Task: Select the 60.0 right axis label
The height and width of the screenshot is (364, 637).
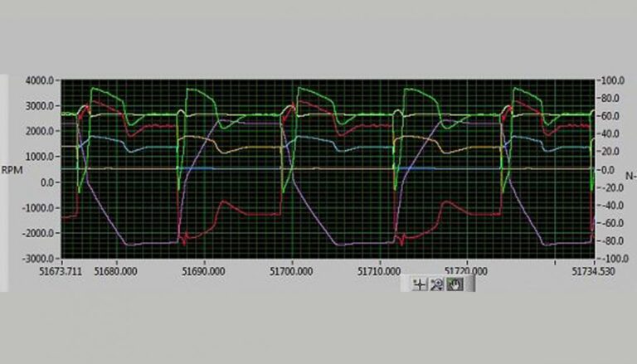Action: 612,116
